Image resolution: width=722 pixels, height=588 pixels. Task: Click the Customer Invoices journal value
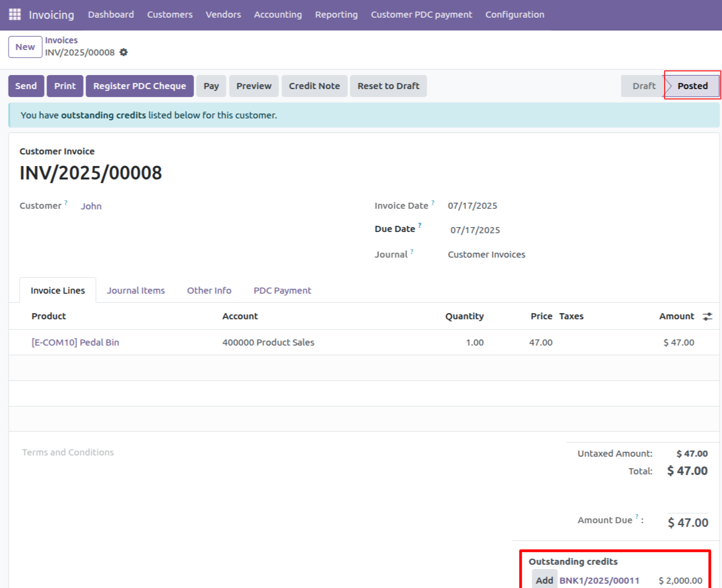pyautogui.click(x=486, y=255)
